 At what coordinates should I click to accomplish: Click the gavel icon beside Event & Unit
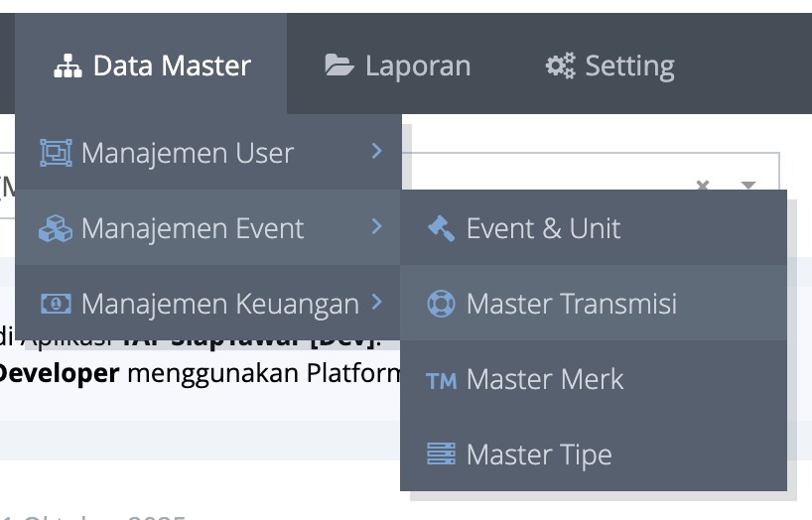click(x=441, y=228)
